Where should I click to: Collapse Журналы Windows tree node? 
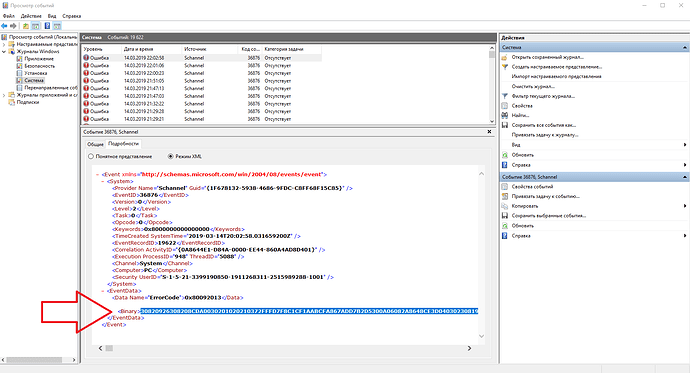pyautogui.click(x=4, y=51)
